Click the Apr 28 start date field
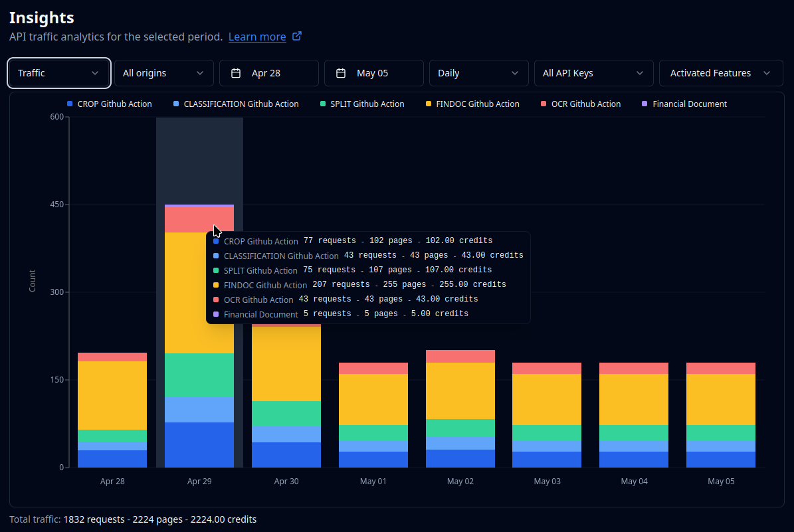Image resolution: width=794 pixels, height=532 pixels. pos(269,73)
